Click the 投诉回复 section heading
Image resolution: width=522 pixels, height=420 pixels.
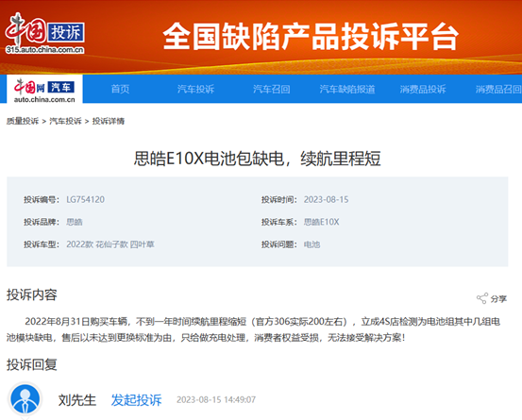point(32,364)
